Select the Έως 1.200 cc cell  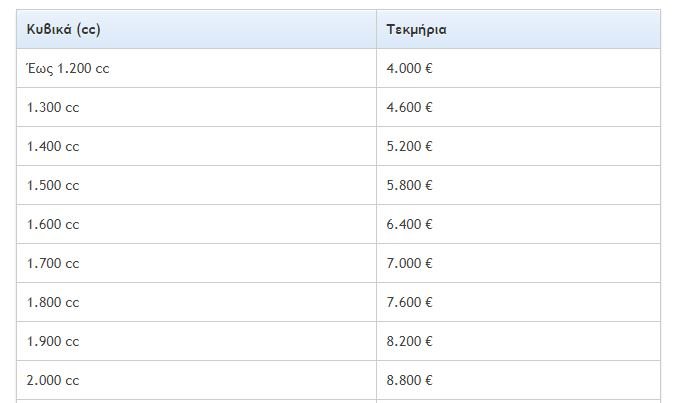(x=196, y=68)
